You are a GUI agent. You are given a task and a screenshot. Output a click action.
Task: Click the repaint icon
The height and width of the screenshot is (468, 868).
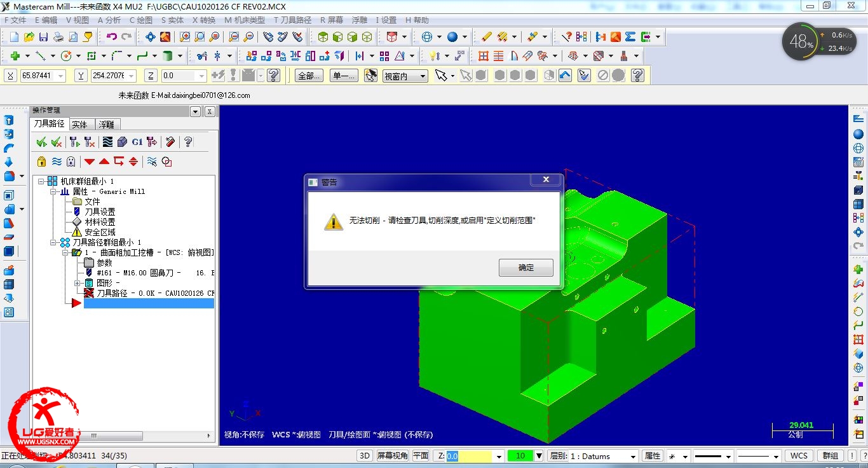pyautogui.click(x=165, y=37)
